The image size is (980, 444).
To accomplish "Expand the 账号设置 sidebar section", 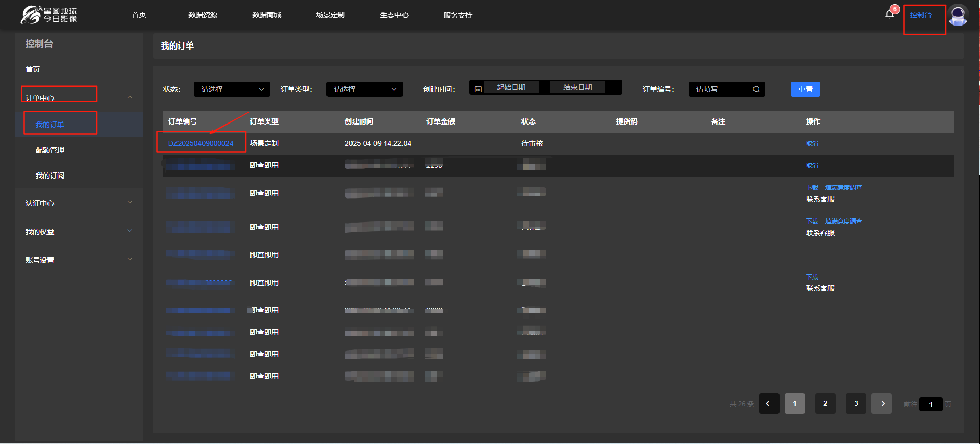I will click(130, 260).
